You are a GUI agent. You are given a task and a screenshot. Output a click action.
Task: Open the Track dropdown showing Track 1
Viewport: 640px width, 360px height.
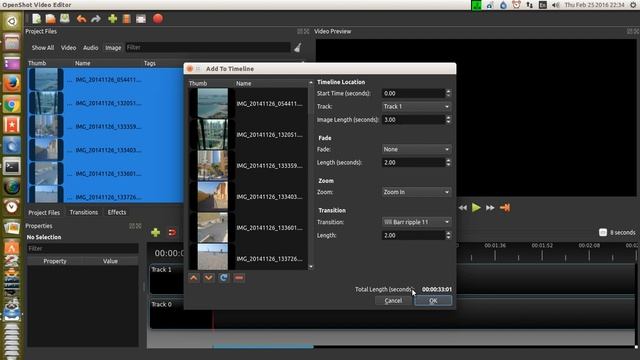(416, 107)
